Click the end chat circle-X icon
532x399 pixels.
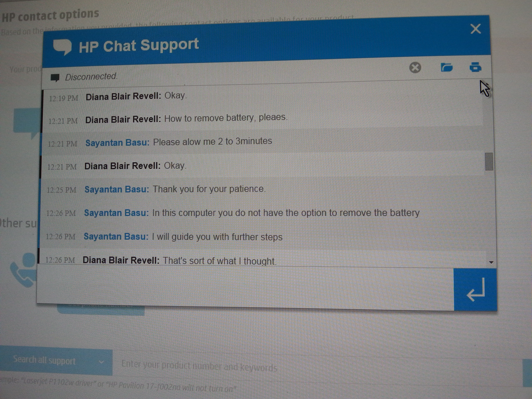click(x=415, y=67)
